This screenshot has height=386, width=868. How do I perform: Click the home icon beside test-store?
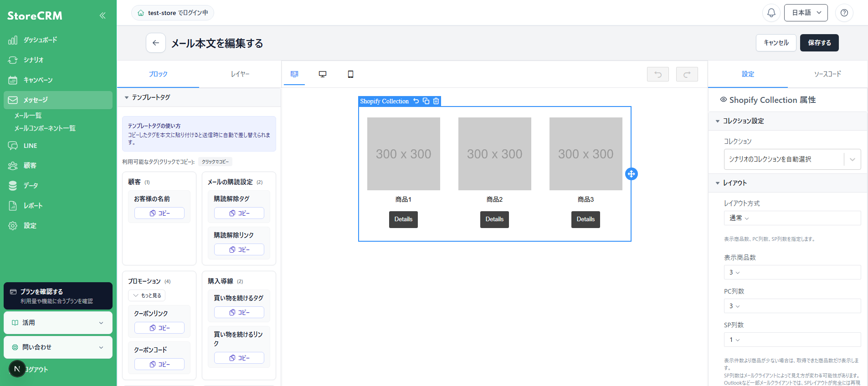pos(141,13)
